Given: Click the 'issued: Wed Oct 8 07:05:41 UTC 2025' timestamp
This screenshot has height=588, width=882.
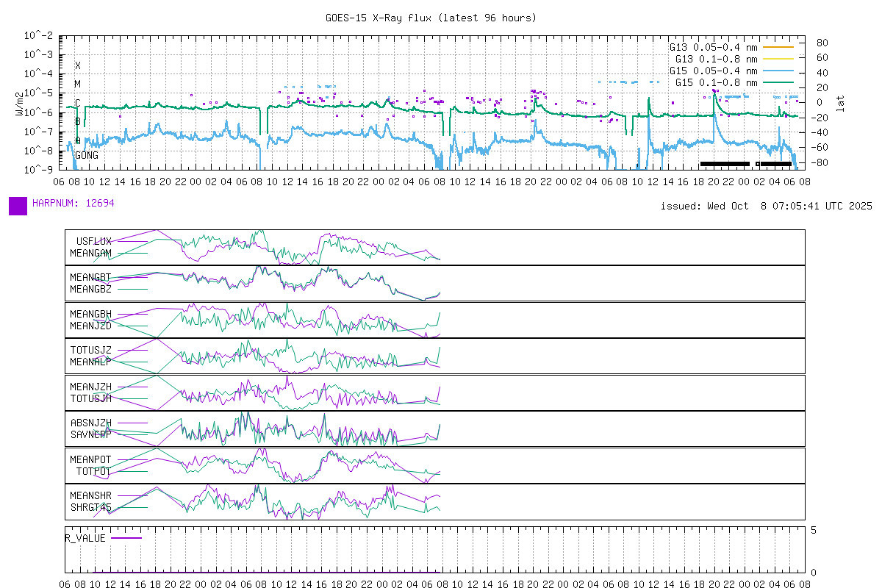Looking at the screenshot, I should 767,207.
